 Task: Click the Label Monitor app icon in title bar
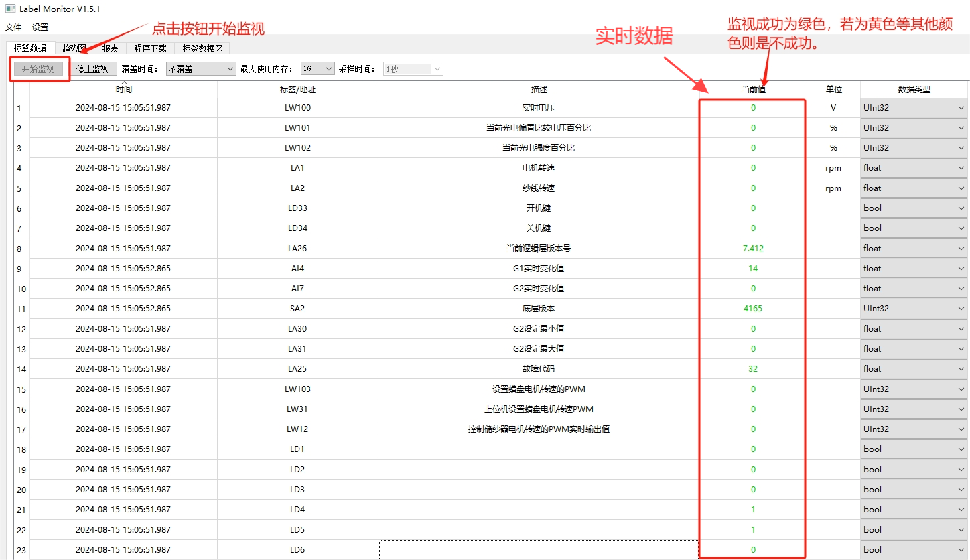pos(10,9)
